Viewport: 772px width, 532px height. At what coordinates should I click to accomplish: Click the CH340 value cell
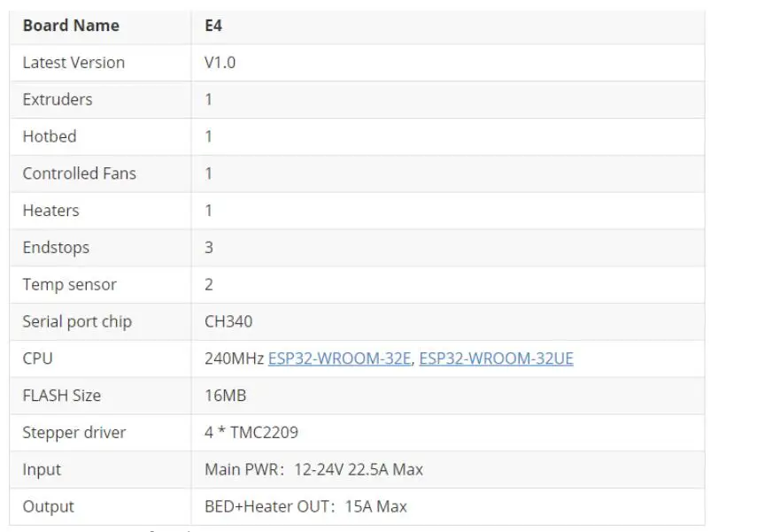point(228,322)
